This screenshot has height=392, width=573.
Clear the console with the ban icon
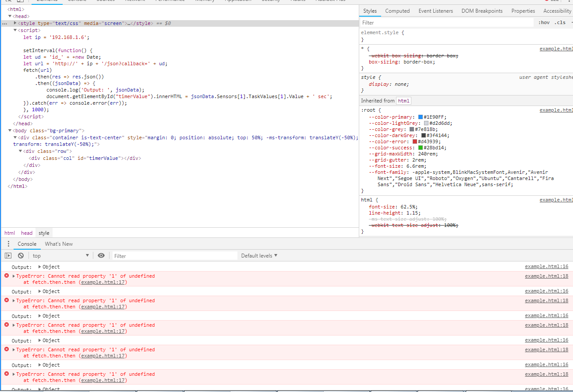tap(21, 256)
